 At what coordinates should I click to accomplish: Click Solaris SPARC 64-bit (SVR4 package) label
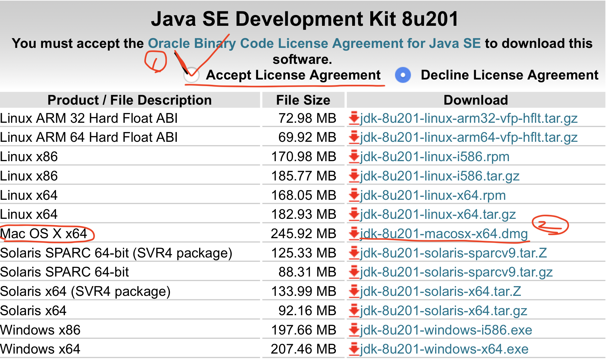coord(116,253)
